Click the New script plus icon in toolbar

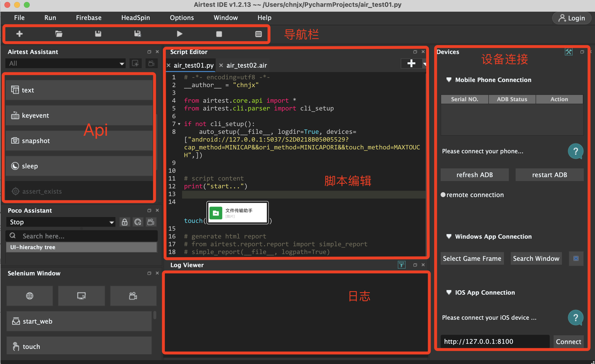click(x=19, y=34)
